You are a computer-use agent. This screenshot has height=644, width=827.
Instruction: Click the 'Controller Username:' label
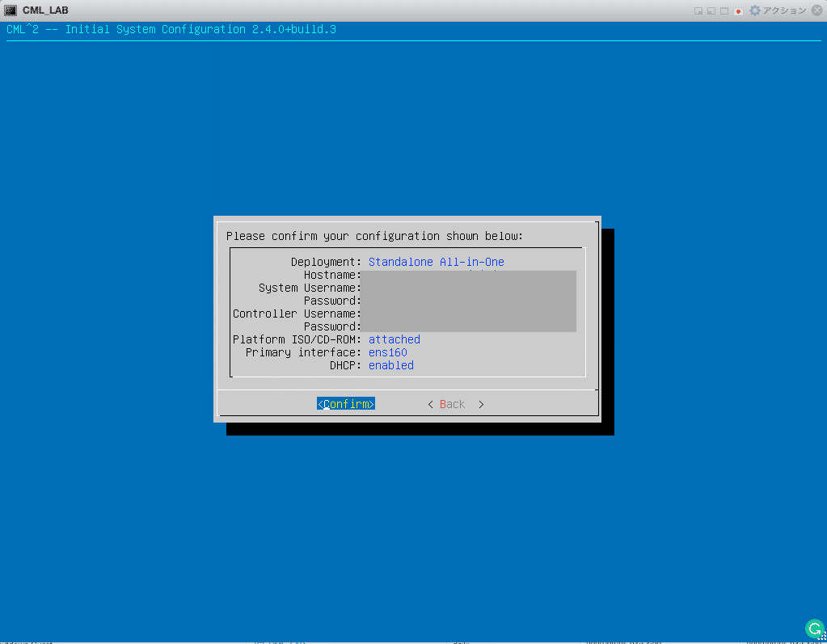(297, 314)
